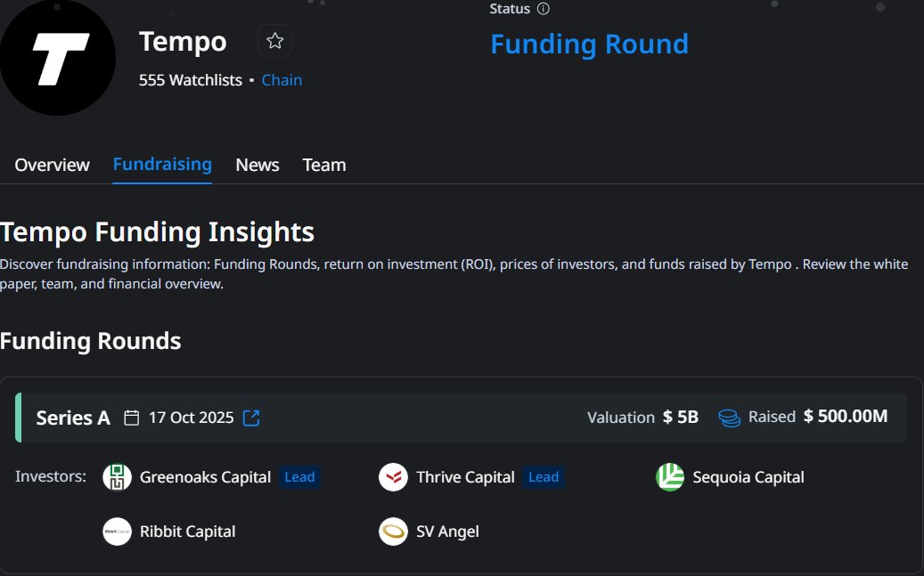
Task: Click the Thrive Capital logo
Action: pyautogui.click(x=393, y=477)
